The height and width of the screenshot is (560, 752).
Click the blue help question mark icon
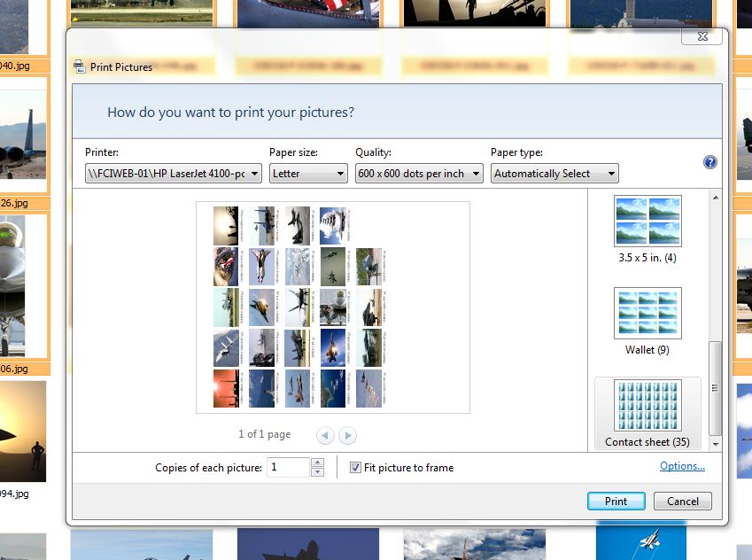point(709,162)
